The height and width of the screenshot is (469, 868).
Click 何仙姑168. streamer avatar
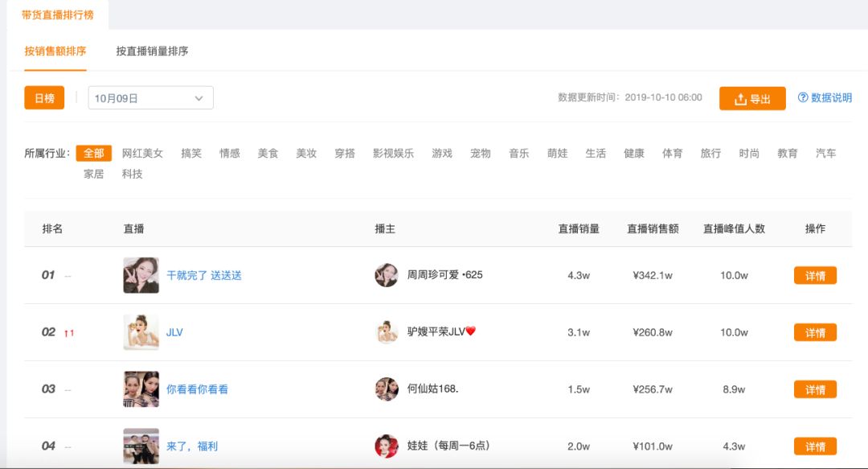pos(387,389)
